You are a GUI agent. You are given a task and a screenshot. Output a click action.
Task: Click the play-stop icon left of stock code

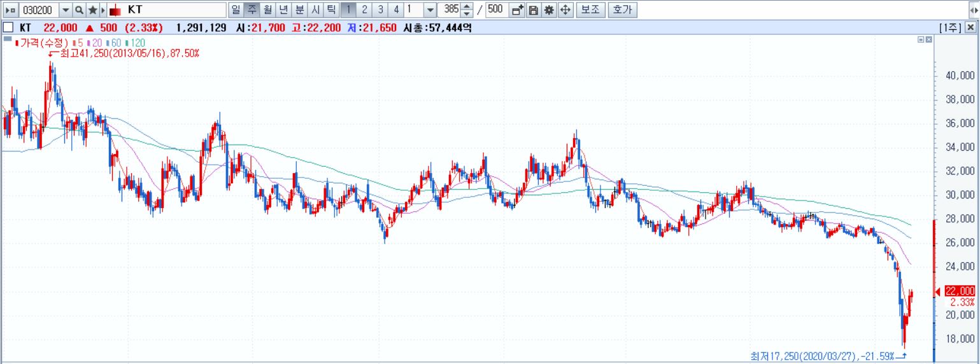point(10,10)
